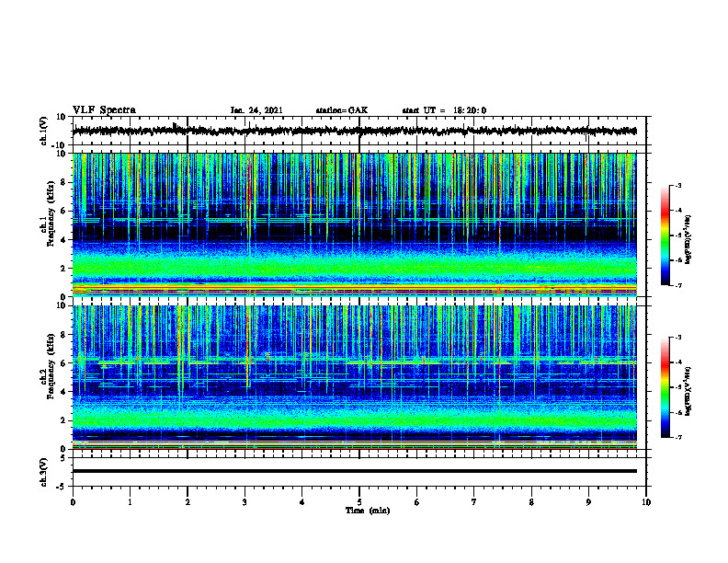Click the "3" time axis tick label
This screenshot has height=563, width=728.
coord(245,502)
